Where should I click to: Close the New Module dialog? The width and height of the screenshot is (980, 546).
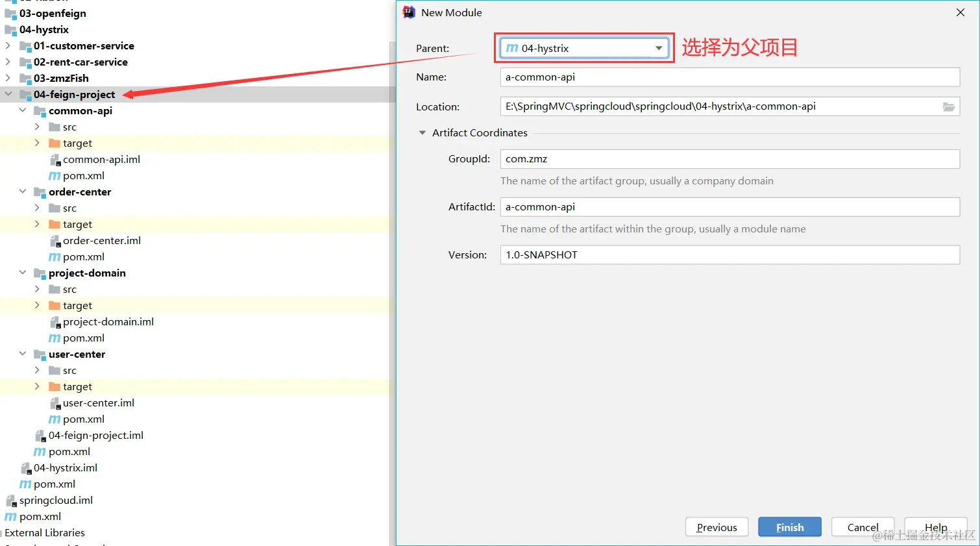961,12
